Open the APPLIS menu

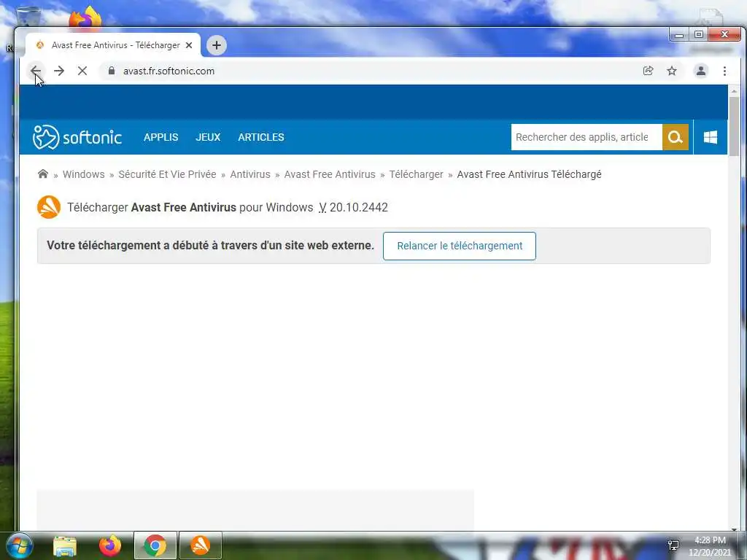tap(161, 137)
